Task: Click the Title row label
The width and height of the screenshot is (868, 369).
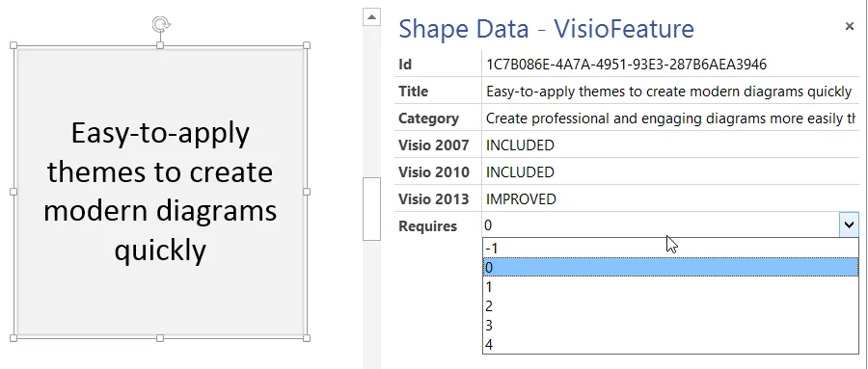Action: 413,92
